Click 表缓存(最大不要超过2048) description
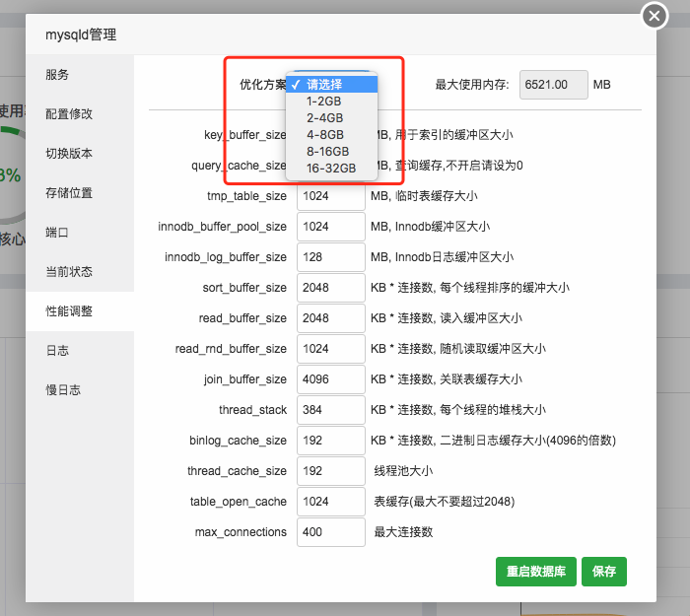Image resolution: width=690 pixels, height=616 pixels. pyautogui.click(x=445, y=502)
